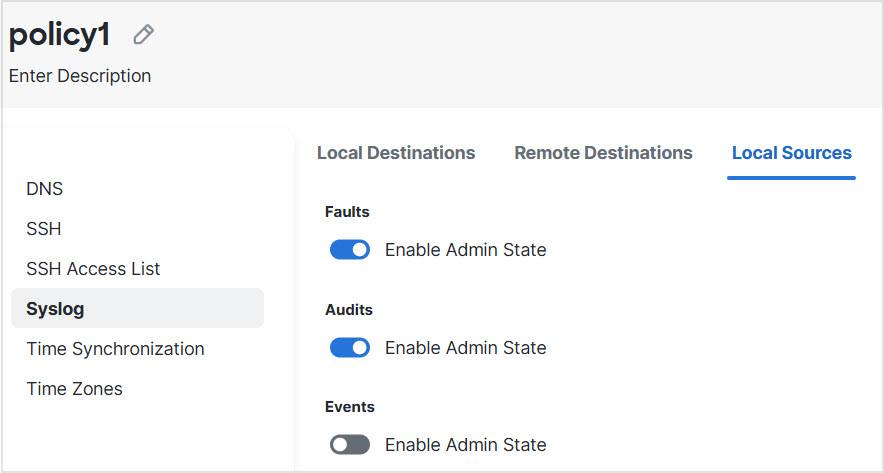Switch to the Local Destinations tab
This screenshot has width=884, height=473.
396,153
